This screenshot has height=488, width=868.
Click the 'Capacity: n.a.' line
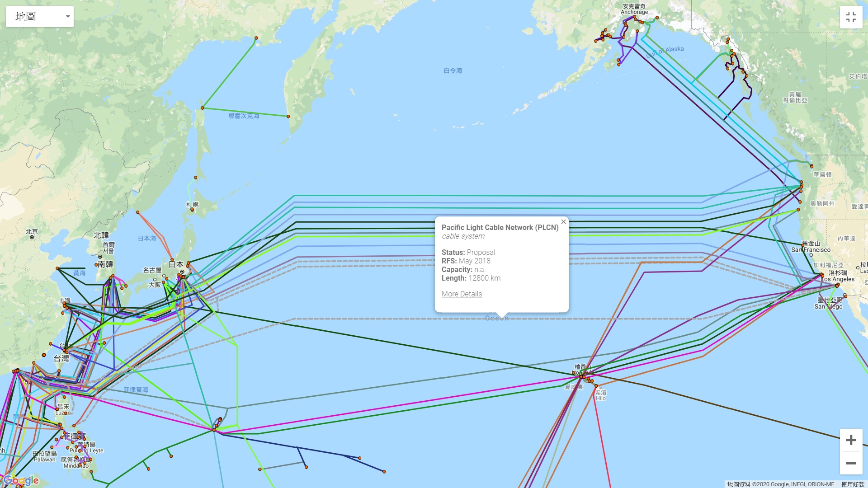(463, 269)
